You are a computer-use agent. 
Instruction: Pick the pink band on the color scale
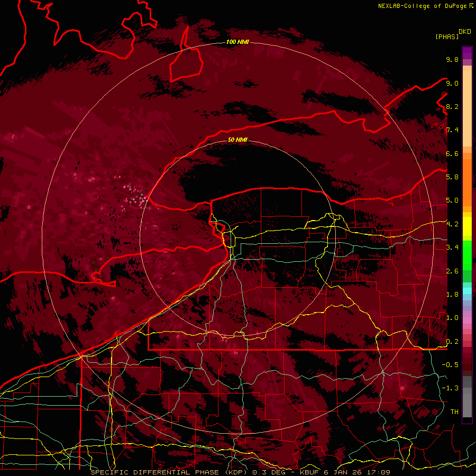tap(467, 321)
